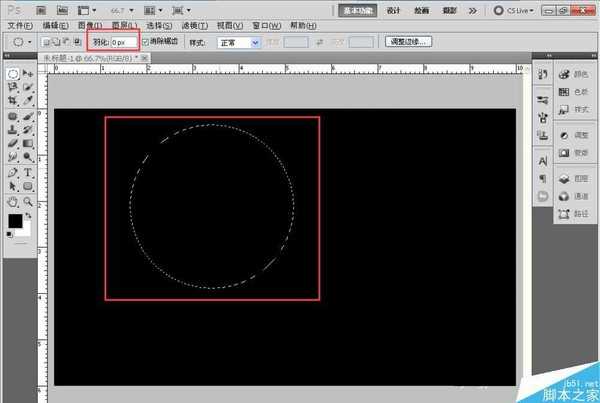Switch to the 设计 workspace
This screenshot has width=600, height=403.
(393, 9)
